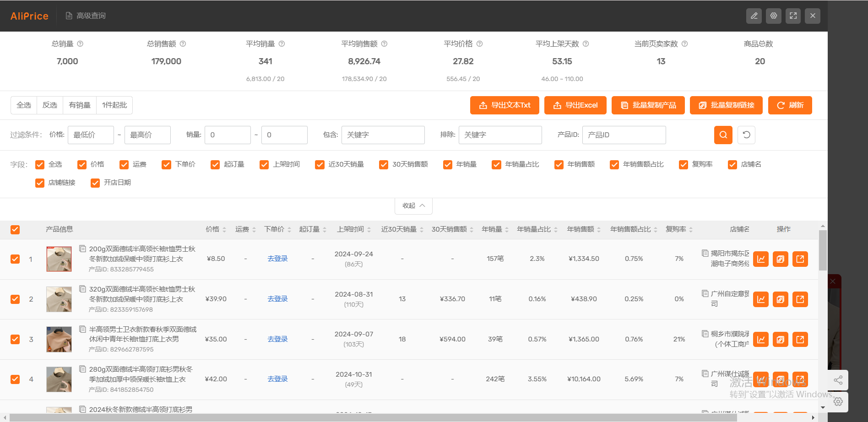Click 导出Excel button
Screen dimensions: 868x422
pyautogui.click(x=575, y=105)
